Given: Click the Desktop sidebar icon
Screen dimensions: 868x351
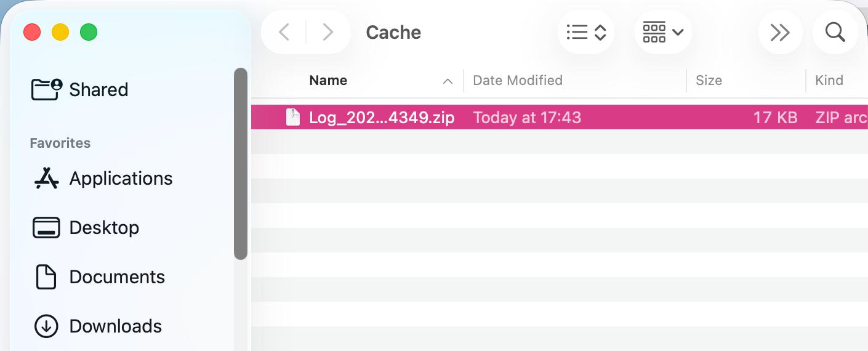Looking at the screenshot, I should coord(46,228).
